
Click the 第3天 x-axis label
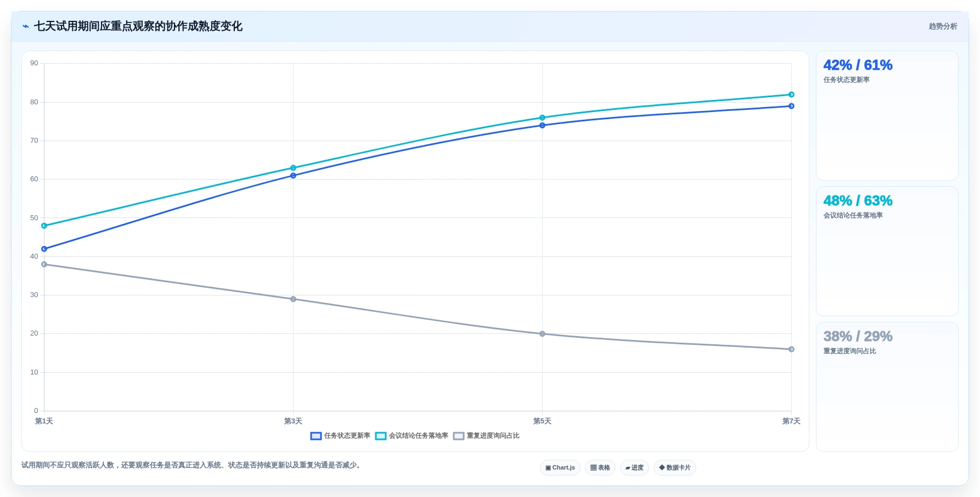click(x=293, y=421)
